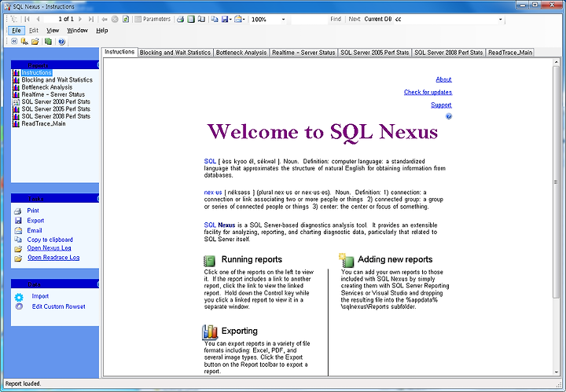Go to previous report page
Image resolution: width=566 pixels, height=392 pixels.
pyautogui.click(x=38, y=19)
